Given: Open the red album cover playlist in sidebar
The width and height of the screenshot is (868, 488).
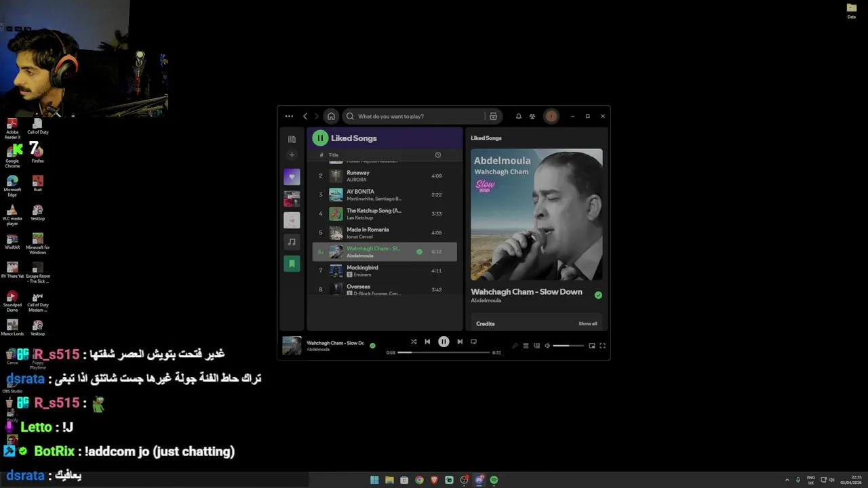Looking at the screenshot, I should tap(292, 199).
